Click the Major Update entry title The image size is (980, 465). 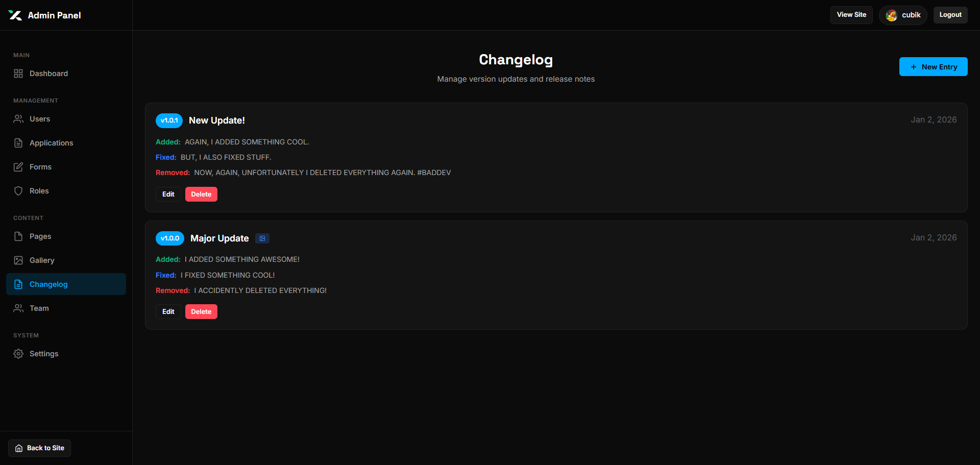[219, 238]
